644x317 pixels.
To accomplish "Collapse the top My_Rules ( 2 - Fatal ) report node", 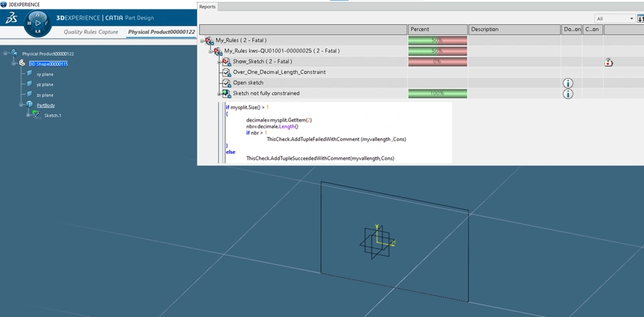I will coord(202,40).
